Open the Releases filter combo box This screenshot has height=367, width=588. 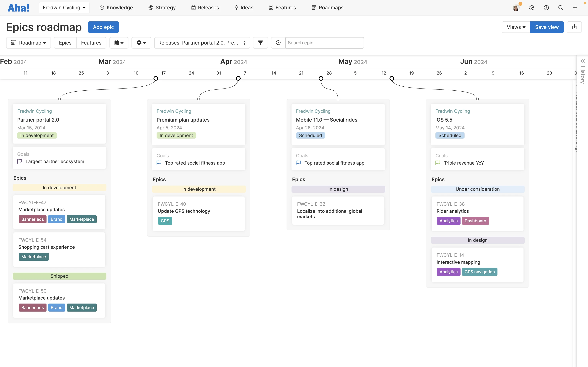(x=202, y=43)
